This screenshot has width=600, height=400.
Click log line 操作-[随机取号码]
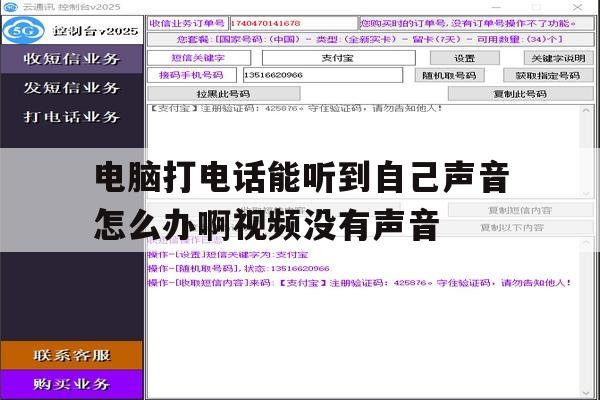[238, 269]
